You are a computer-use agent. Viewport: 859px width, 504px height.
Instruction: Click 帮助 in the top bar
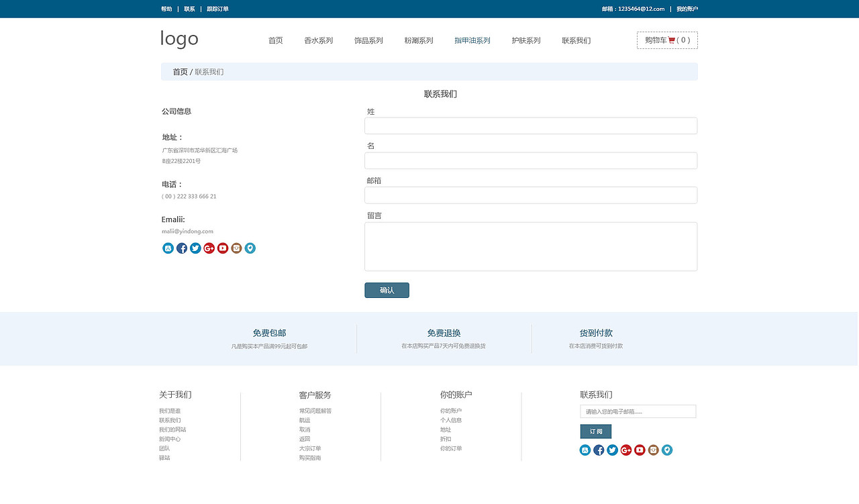click(x=166, y=9)
